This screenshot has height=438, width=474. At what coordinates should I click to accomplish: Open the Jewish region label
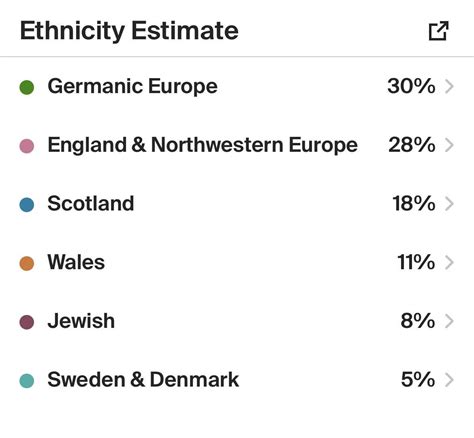(81, 321)
